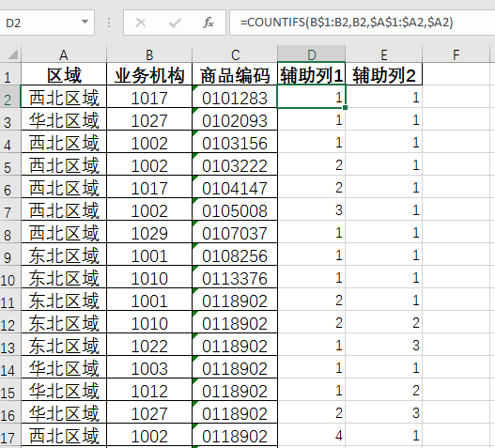Click the 辅助列2 header cell
Screen dimensions: 495x448
pyautogui.click(x=384, y=75)
